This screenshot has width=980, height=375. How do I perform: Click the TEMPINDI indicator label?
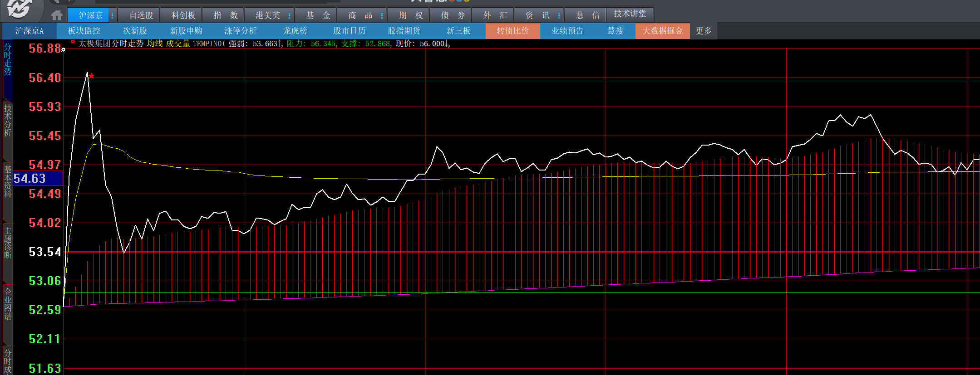tap(209, 44)
